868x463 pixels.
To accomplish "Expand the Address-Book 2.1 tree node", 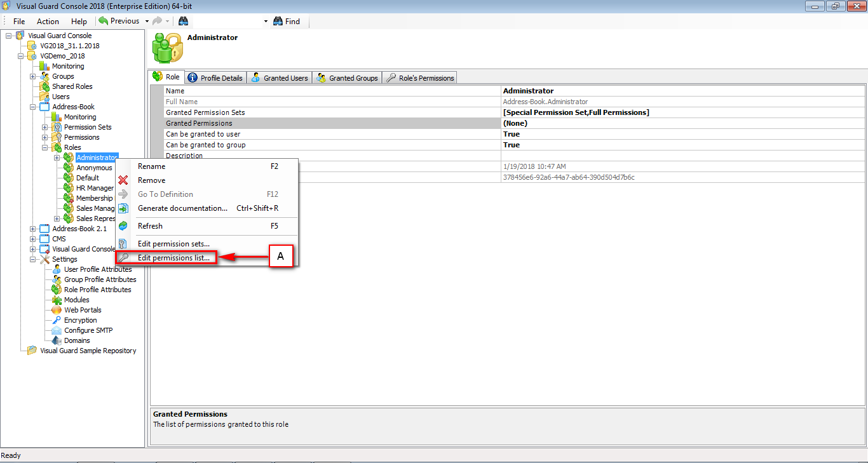I will pyautogui.click(x=32, y=228).
